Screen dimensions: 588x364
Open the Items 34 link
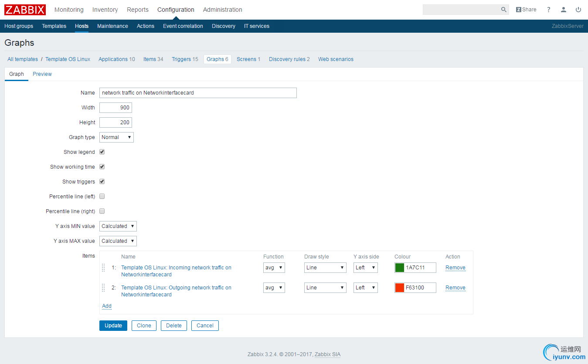(x=153, y=59)
